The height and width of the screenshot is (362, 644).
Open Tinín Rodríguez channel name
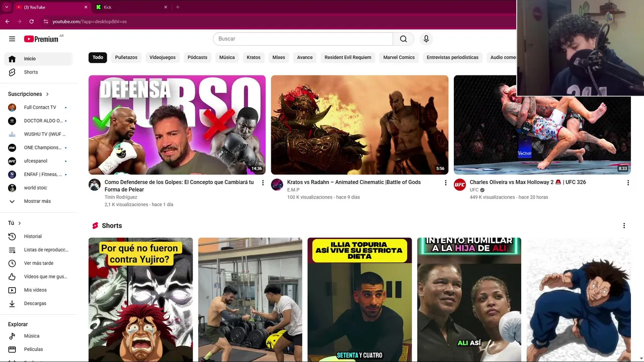click(x=121, y=197)
